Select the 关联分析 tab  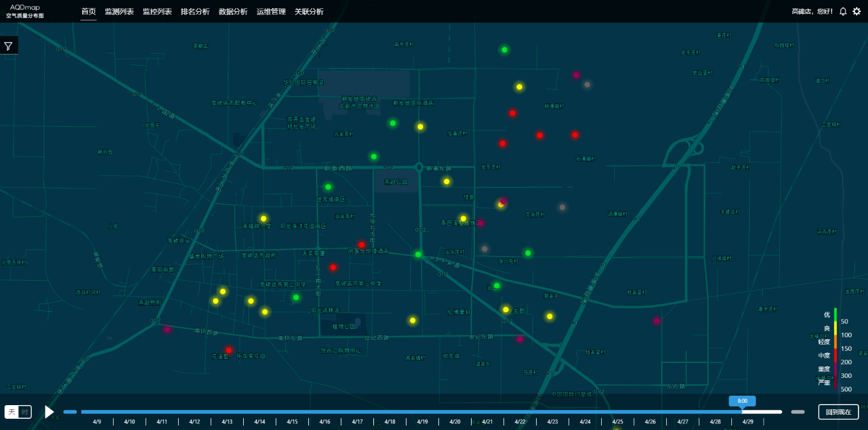309,11
